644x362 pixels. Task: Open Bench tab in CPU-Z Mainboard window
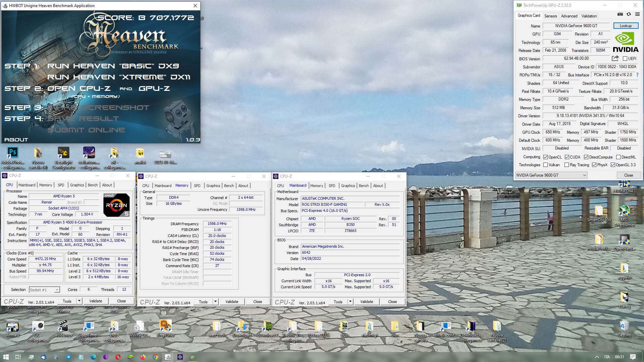[x=364, y=186]
